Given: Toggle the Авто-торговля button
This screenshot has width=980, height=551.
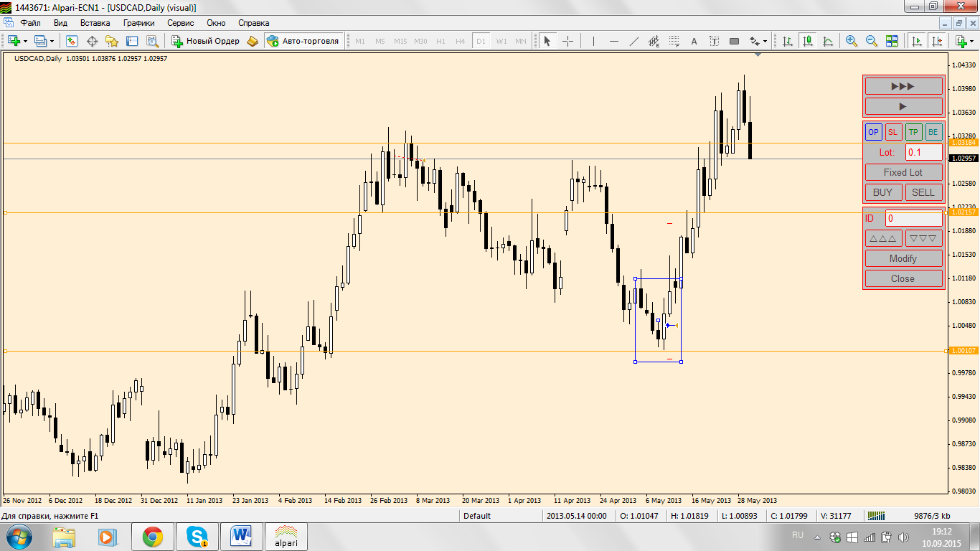Looking at the screenshot, I should 302,41.
